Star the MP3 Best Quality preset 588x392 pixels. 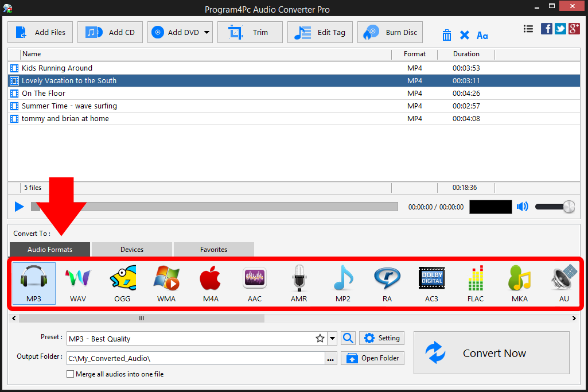320,338
